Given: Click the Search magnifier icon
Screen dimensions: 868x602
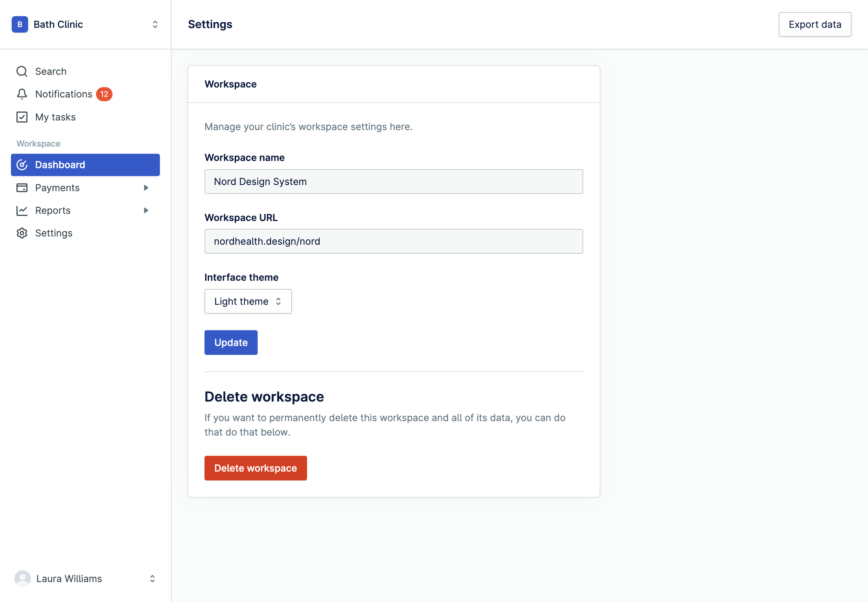Looking at the screenshot, I should tap(22, 71).
